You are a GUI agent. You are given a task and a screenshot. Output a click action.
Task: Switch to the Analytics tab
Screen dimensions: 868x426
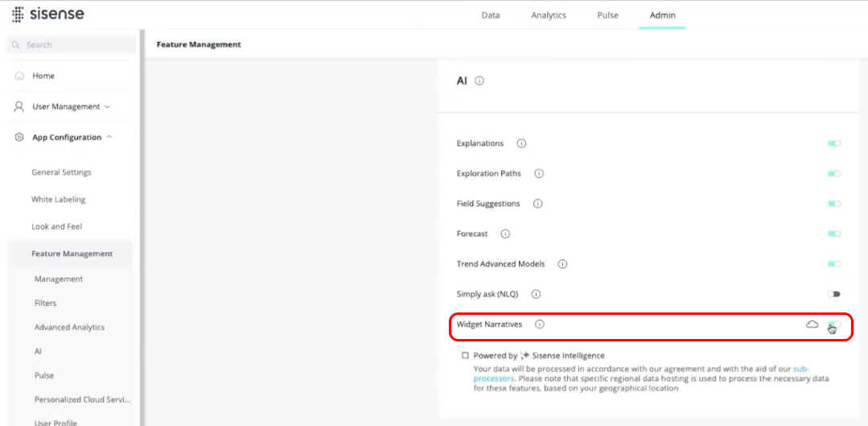(549, 15)
